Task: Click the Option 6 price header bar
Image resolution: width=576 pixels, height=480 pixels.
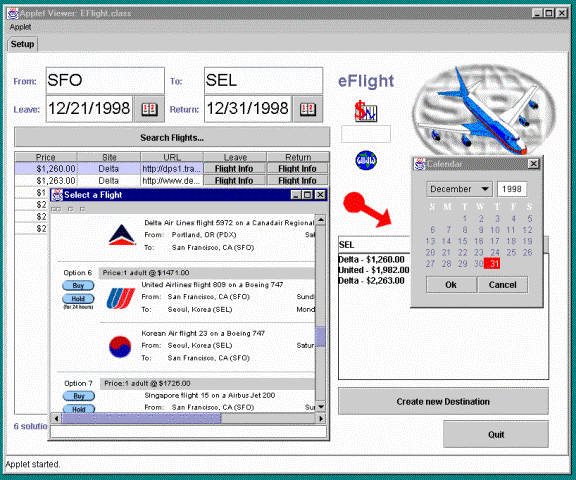Action: click(207, 273)
